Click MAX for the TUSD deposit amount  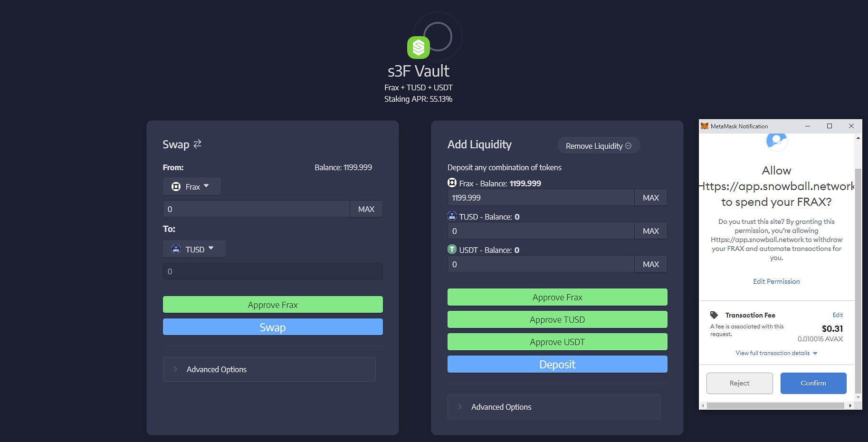coord(651,231)
